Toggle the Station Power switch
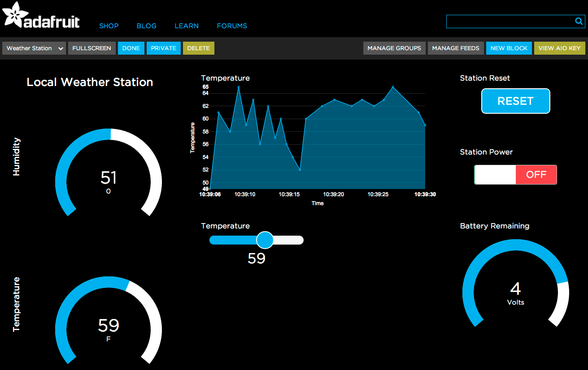Screen dimensions: 588x370 coord(515,175)
